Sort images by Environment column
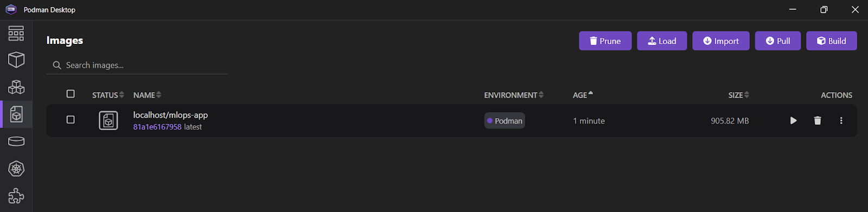 (514, 95)
